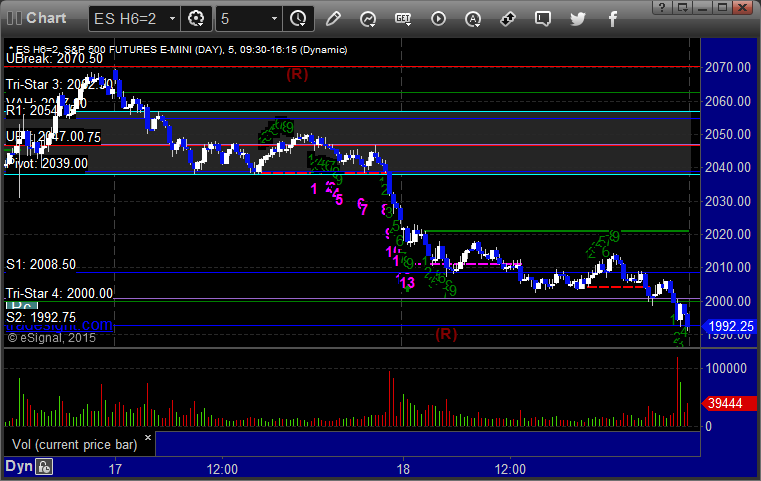Close the Vol current price bar study
The image size is (761, 481).
pos(148,437)
